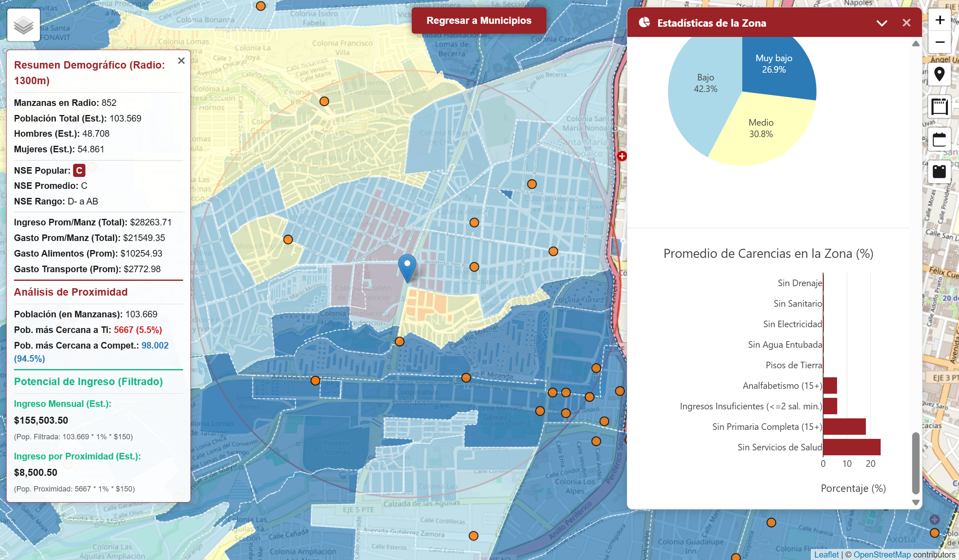Click the blue 98.002 competitor population link
Viewport: 959px width, 560px height.
155,345
